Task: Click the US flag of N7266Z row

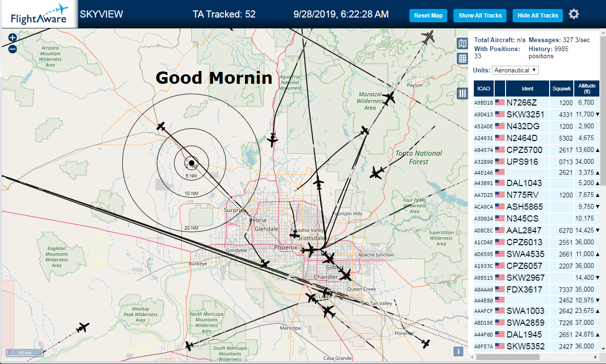Action: click(x=499, y=102)
